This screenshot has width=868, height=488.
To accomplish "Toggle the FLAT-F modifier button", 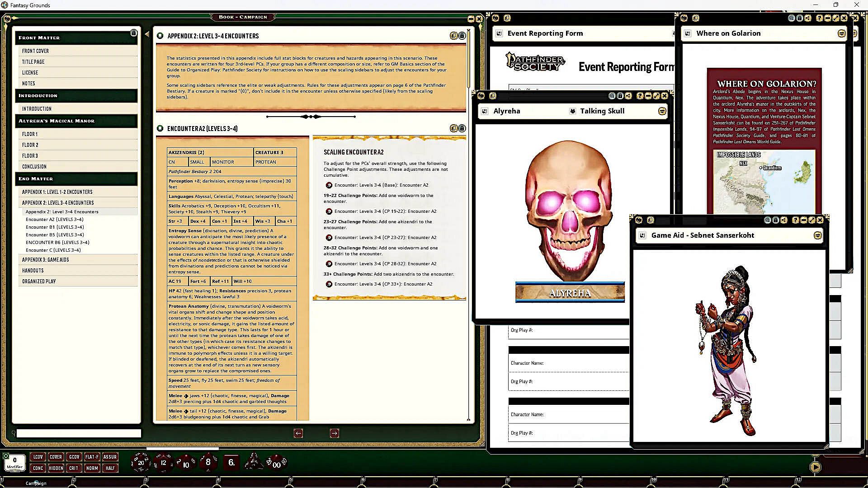I will 92,457.
